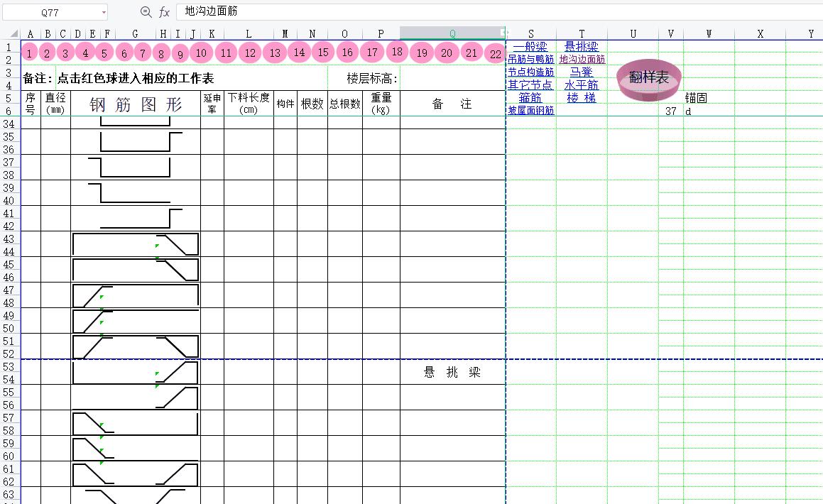Click the fx insert function icon
Viewport: 823px width, 504px height.
tap(164, 12)
